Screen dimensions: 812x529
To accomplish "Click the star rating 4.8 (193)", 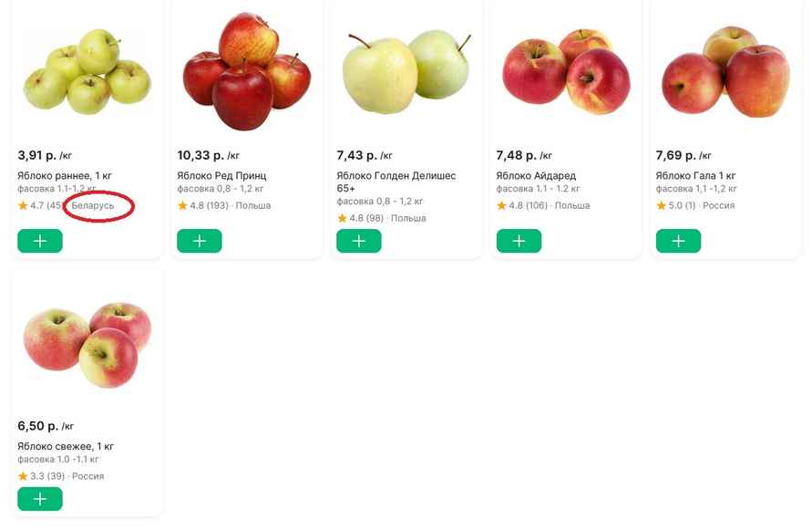I will coord(203,206).
